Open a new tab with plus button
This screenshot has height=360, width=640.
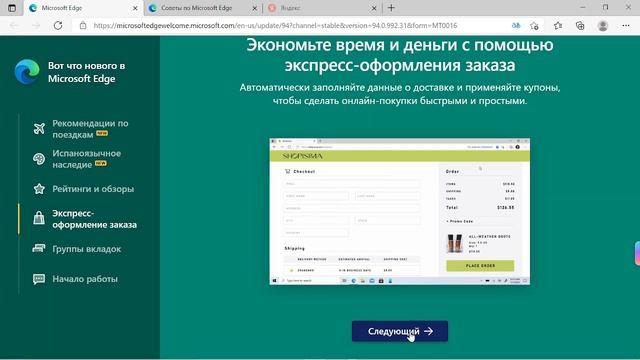tap(391, 8)
